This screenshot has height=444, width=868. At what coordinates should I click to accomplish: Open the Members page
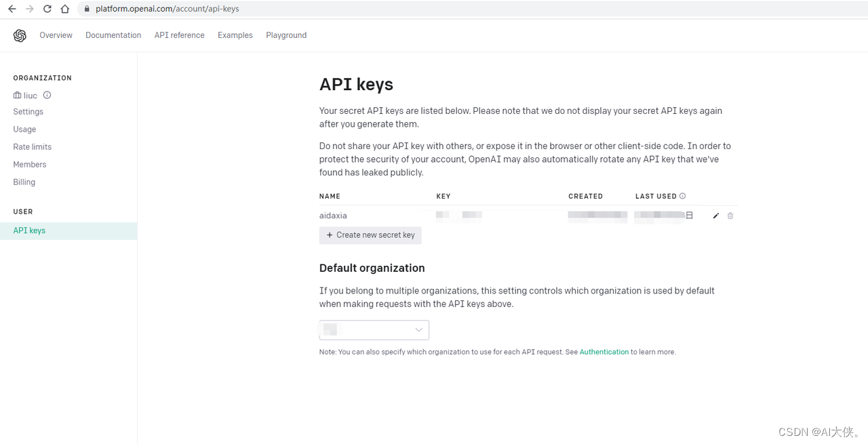tap(30, 165)
